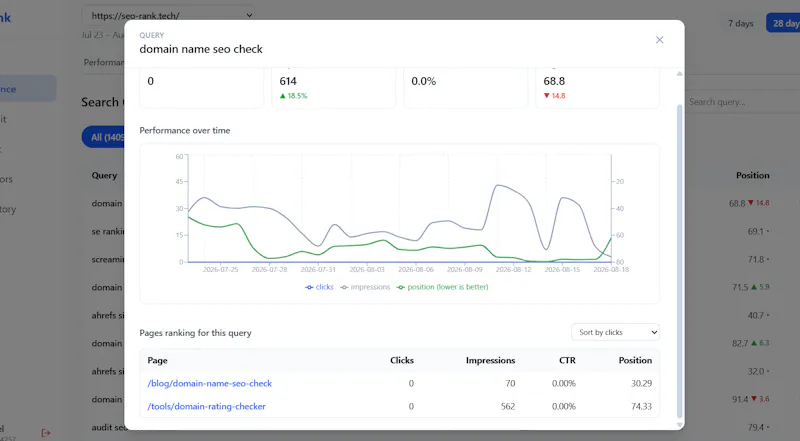This screenshot has width=800, height=441.
Task: Open the Sort by clicks dropdown
Action: coord(615,332)
